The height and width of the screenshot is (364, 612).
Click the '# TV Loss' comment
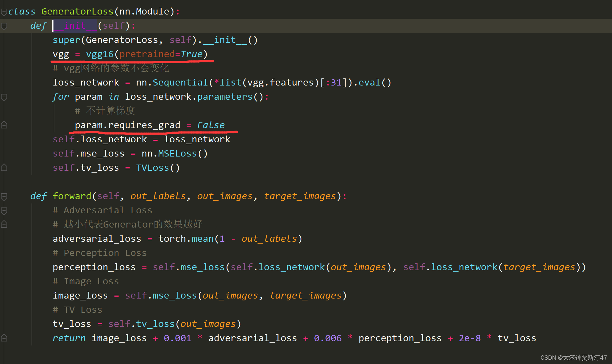click(77, 310)
